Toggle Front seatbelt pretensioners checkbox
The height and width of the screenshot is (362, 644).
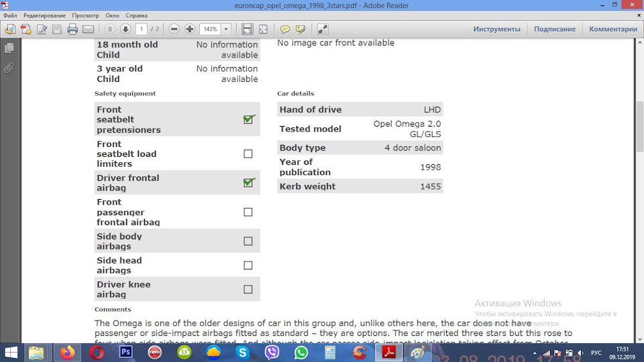(248, 119)
